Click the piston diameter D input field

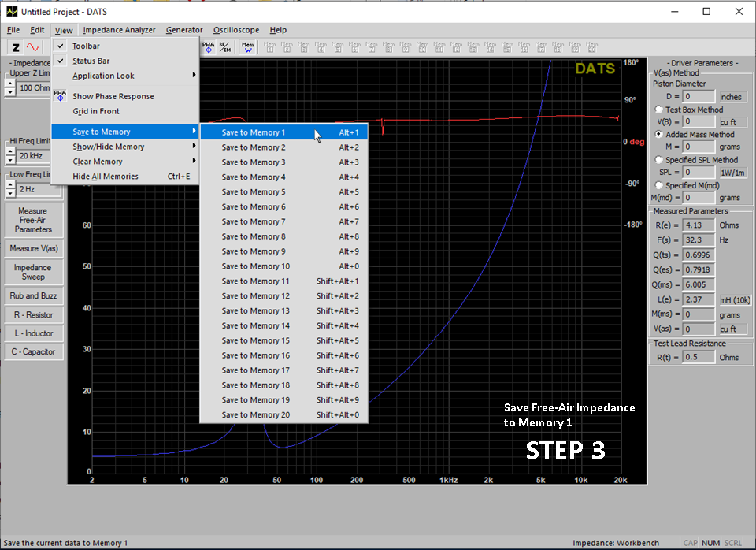click(699, 96)
